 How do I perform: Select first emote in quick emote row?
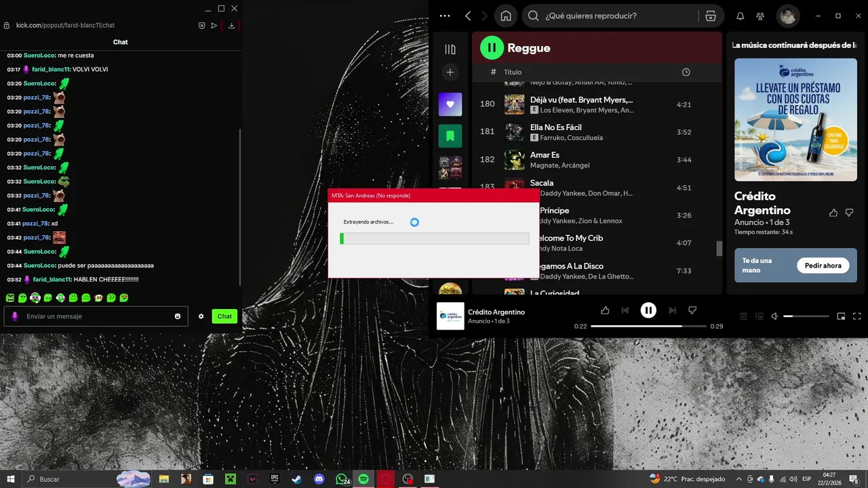(x=10, y=298)
